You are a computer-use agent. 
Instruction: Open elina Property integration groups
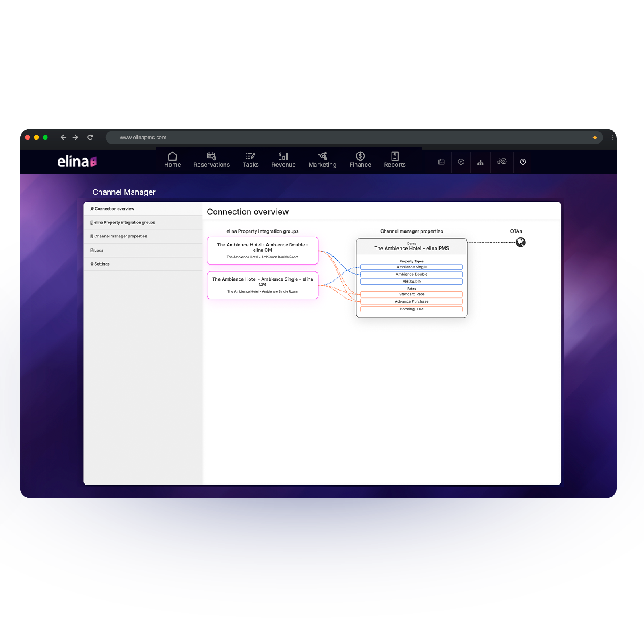coord(124,222)
